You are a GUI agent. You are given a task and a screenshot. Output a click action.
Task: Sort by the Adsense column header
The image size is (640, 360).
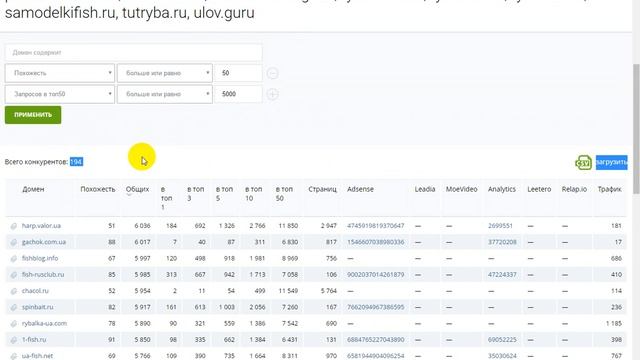coord(360,189)
